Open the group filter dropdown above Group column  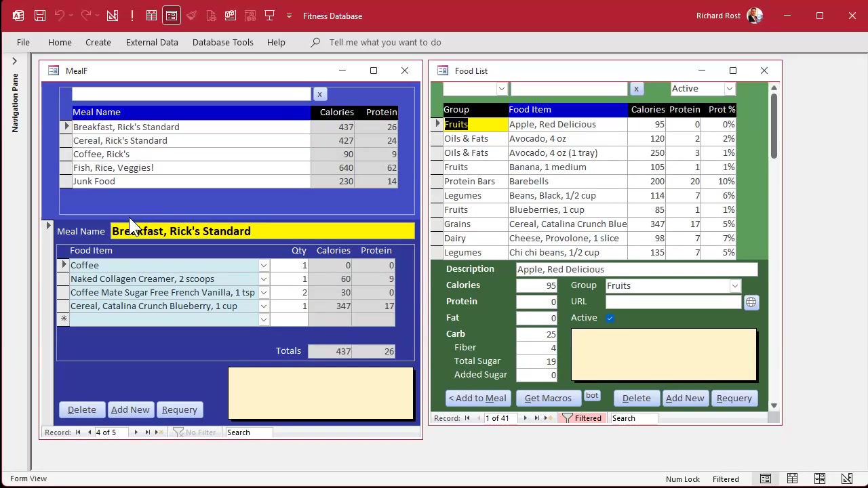pyautogui.click(x=501, y=89)
